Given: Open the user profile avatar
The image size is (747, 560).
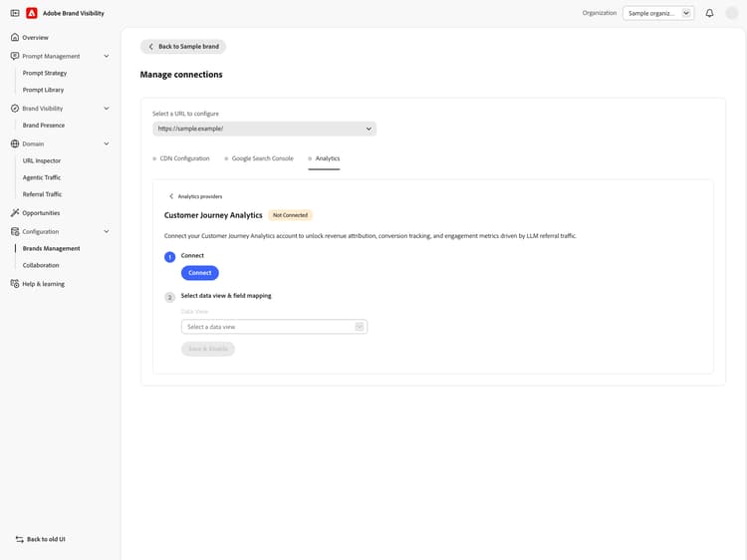Looking at the screenshot, I should click(x=731, y=13).
